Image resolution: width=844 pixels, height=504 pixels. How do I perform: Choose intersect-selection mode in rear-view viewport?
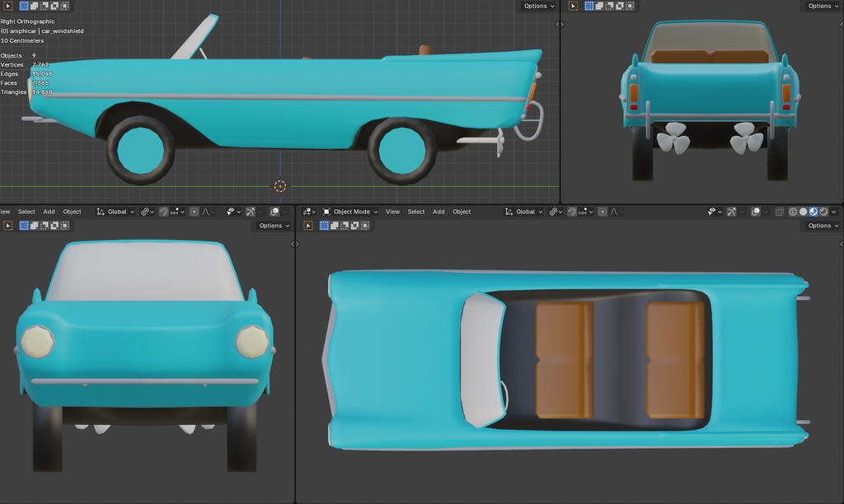[x=630, y=6]
